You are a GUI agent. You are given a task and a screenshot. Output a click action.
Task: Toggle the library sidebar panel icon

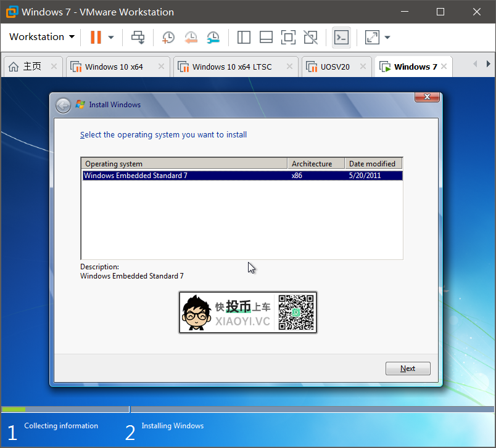pos(244,37)
